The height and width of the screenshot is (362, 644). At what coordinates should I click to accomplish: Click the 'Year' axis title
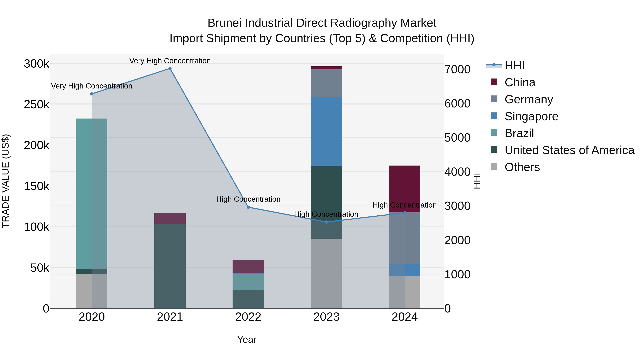tap(247, 340)
